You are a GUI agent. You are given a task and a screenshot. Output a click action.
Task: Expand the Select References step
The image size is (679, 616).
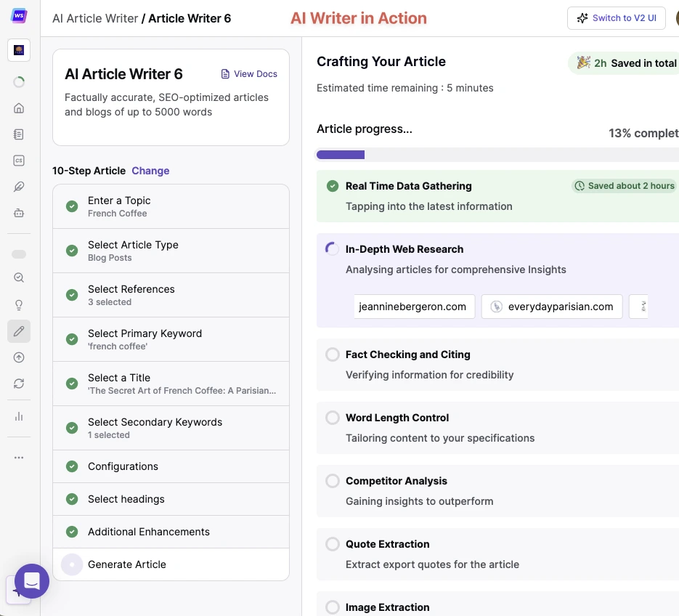pos(171,295)
